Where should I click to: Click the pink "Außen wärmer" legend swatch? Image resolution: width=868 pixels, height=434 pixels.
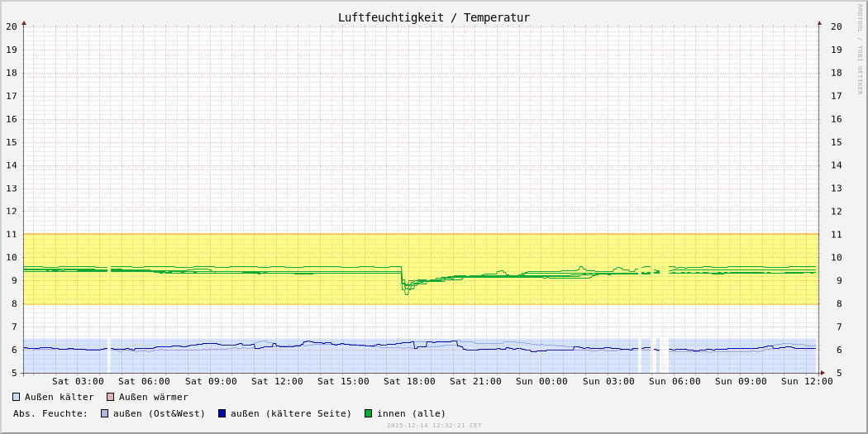110,397
